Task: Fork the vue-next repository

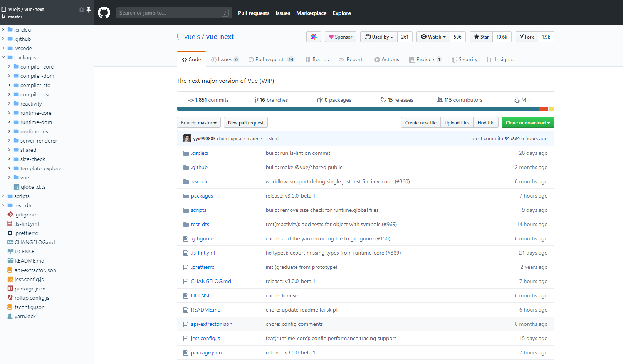Action: point(527,37)
